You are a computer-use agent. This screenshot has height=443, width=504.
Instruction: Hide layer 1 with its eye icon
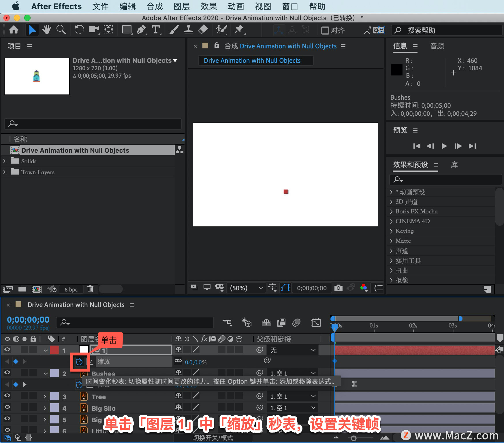click(x=7, y=349)
